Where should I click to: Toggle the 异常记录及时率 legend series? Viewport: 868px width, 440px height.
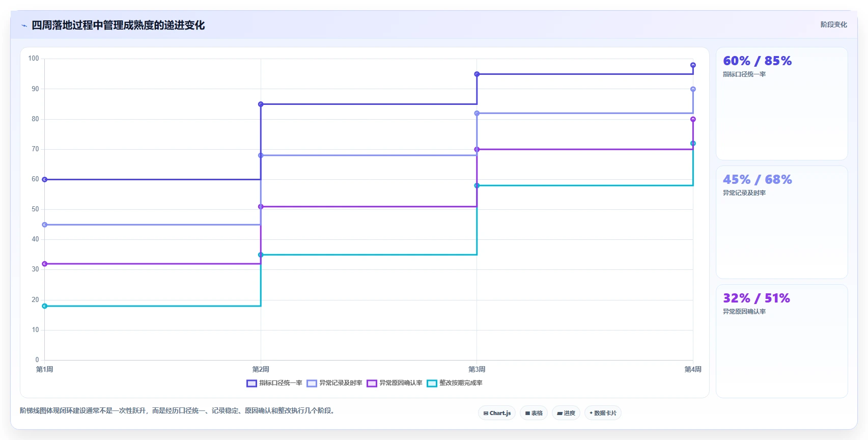point(334,383)
